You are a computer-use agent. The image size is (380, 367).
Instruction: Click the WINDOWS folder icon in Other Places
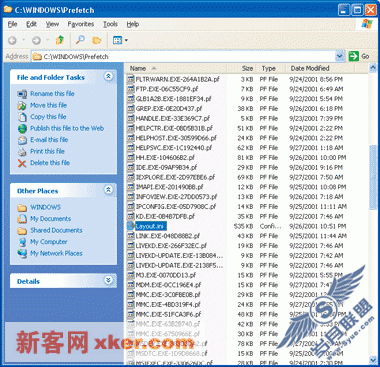22,208
